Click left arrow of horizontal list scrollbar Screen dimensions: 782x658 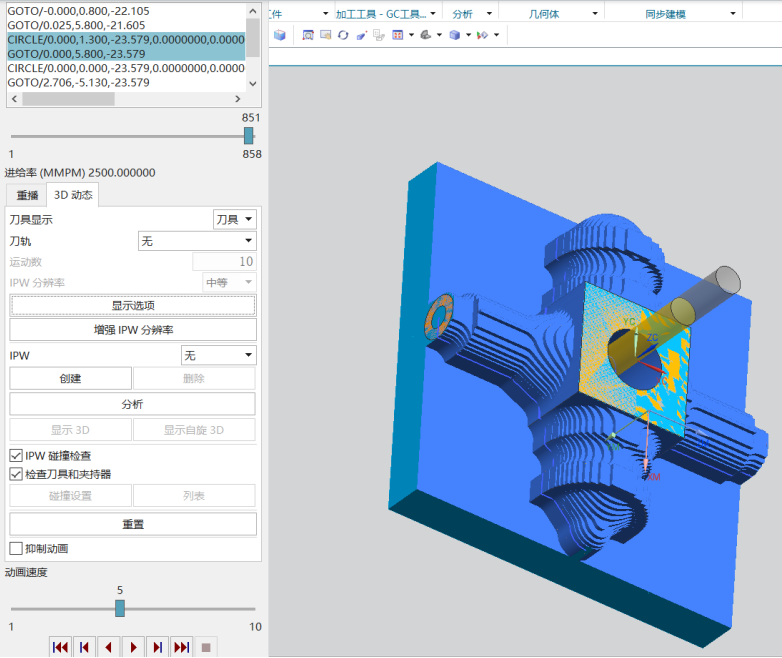pyautogui.click(x=14, y=99)
